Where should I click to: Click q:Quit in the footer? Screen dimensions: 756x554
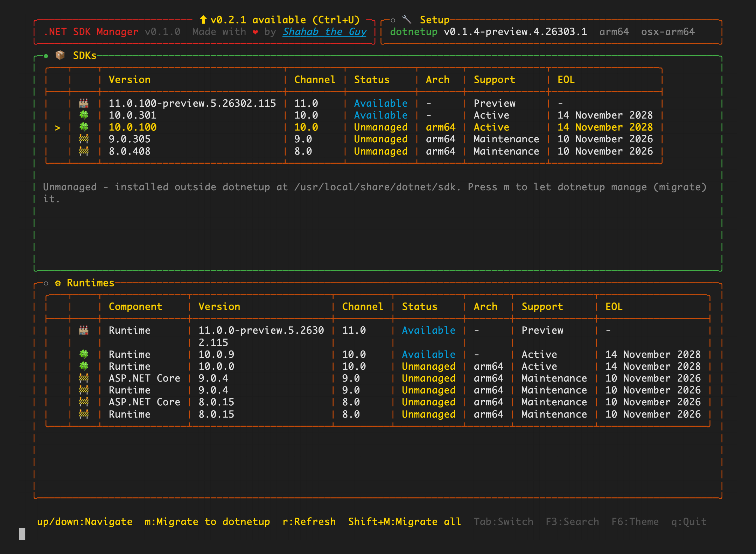[x=689, y=521]
